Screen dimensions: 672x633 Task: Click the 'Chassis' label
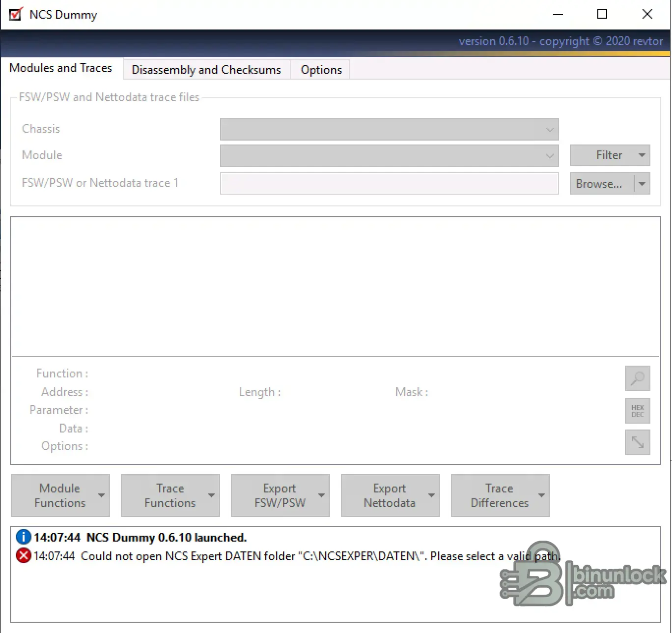[x=41, y=129]
